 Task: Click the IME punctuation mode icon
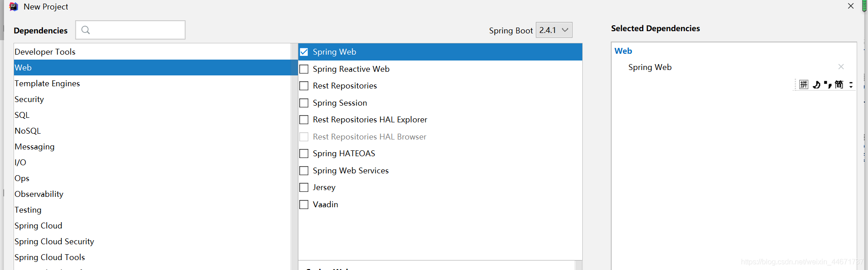pos(828,84)
